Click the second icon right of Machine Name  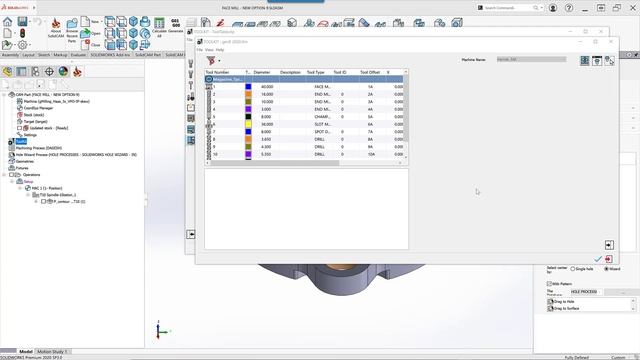click(597, 60)
